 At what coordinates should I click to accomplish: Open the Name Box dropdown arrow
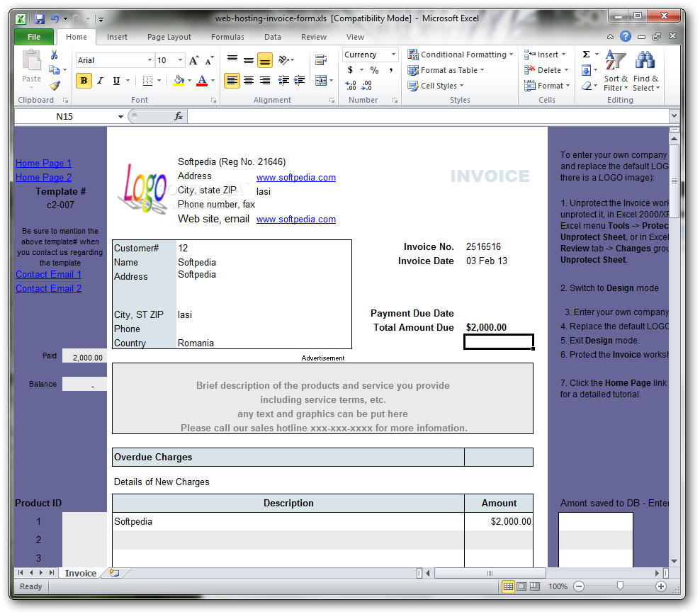click(x=120, y=116)
